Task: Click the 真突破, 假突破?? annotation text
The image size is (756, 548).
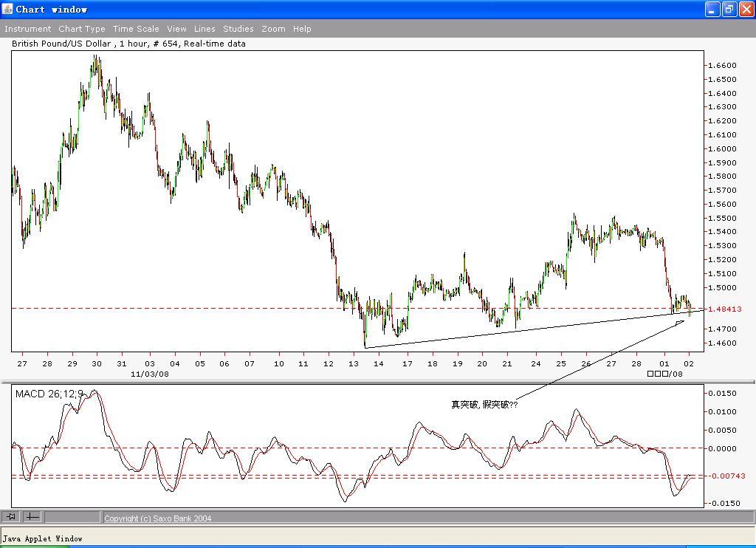Action: click(484, 404)
